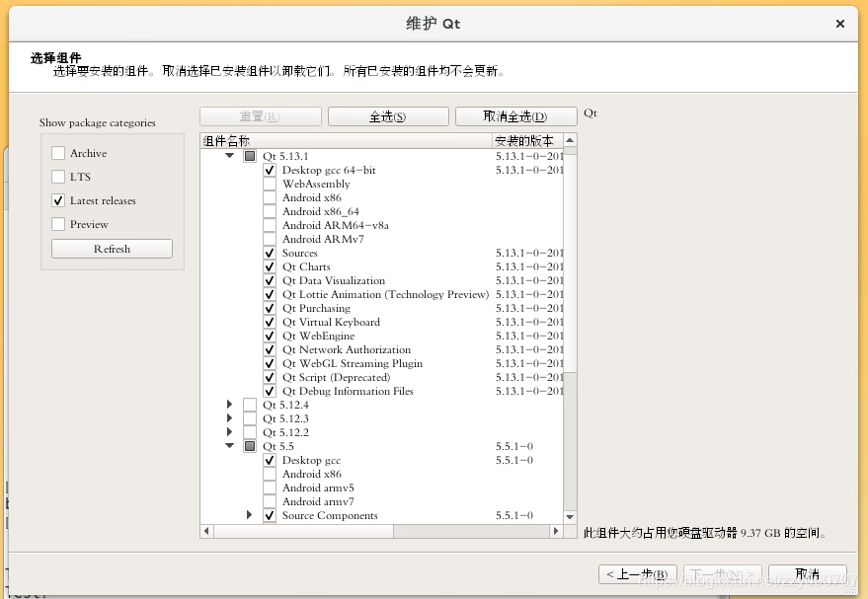Toggle the Archive category checkbox

tap(58, 153)
